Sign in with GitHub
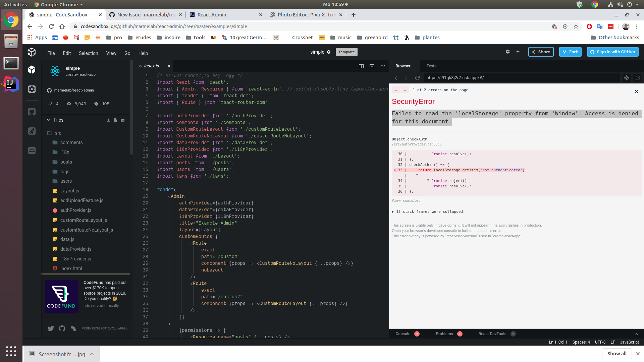The width and height of the screenshot is (644, 362). [612, 52]
